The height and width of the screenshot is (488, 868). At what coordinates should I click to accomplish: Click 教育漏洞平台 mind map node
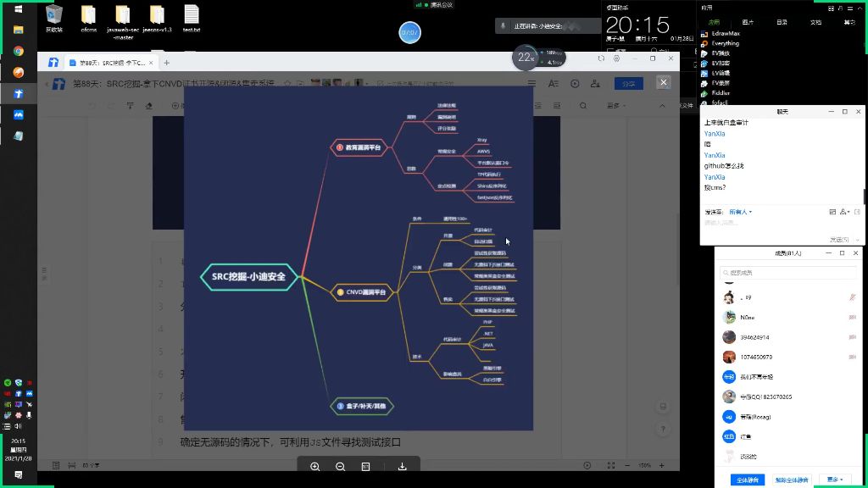(359, 147)
